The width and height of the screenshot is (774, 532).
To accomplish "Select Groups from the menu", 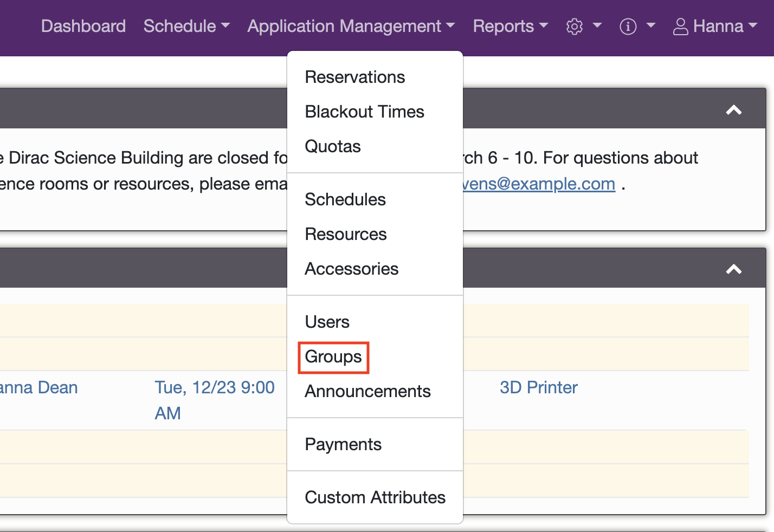I will pyautogui.click(x=333, y=357).
